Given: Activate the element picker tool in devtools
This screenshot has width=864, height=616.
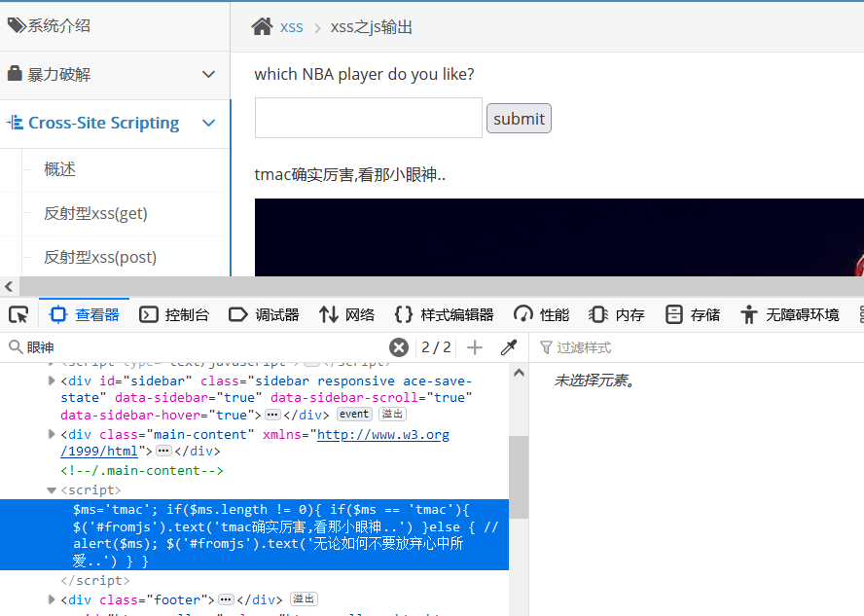Looking at the screenshot, I should point(18,314).
